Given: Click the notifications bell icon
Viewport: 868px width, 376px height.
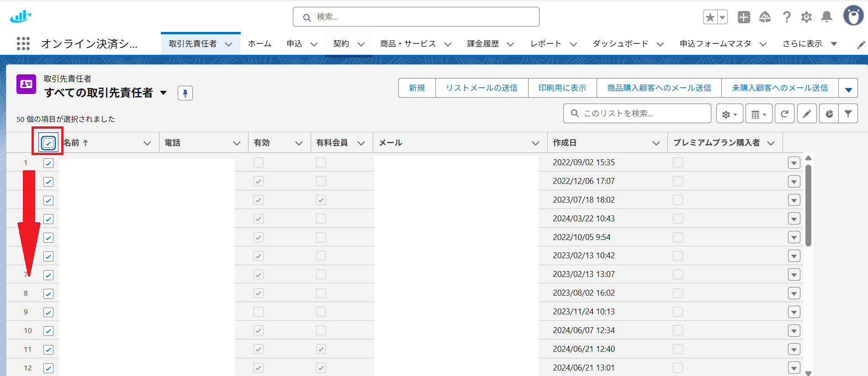Looking at the screenshot, I should pyautogui.click(x=826, y=17).
